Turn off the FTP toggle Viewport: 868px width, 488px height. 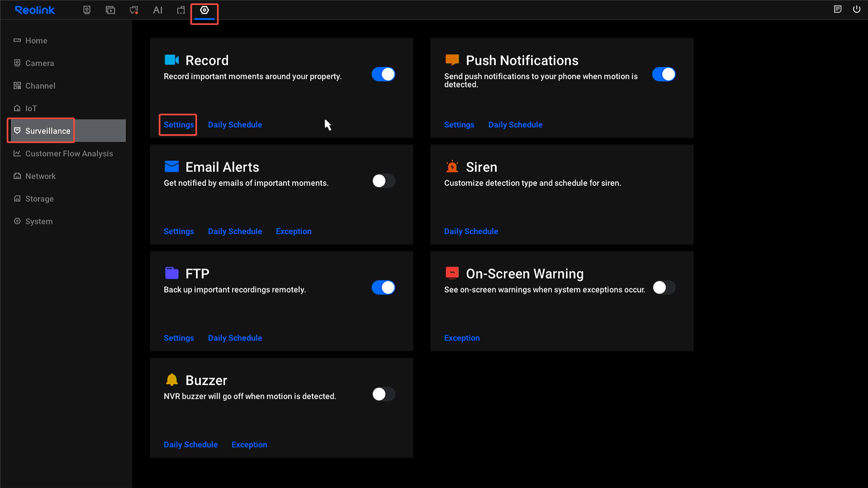pyautogui.click(x=383, y=287)
